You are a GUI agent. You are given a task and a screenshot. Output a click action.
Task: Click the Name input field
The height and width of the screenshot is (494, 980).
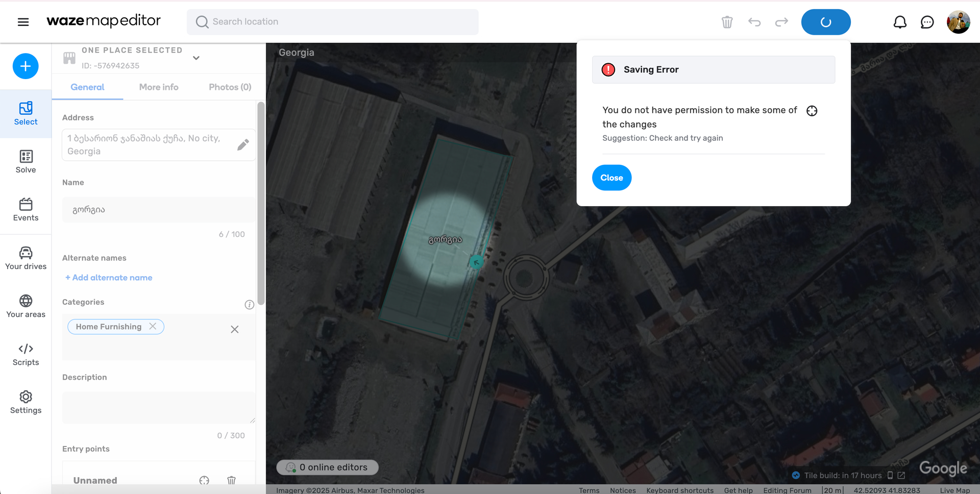158,210
